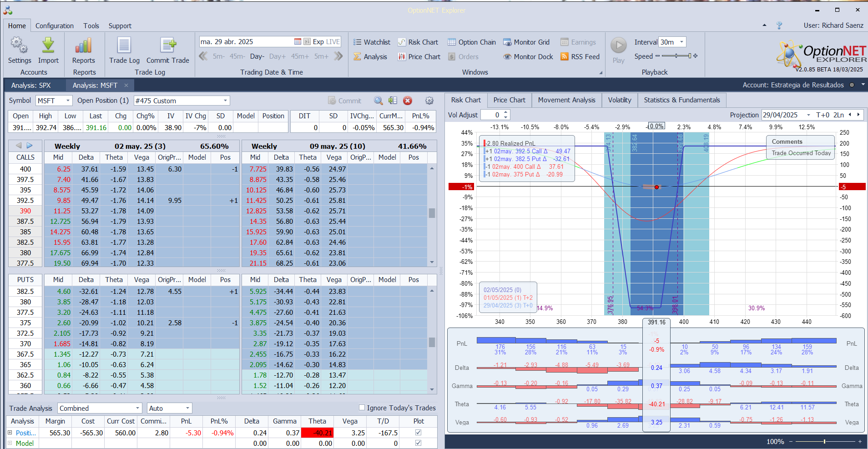Screen dimensions: 868x449
Task: Toggle the Plot checkbox for Model row
Action: point(419,443)
